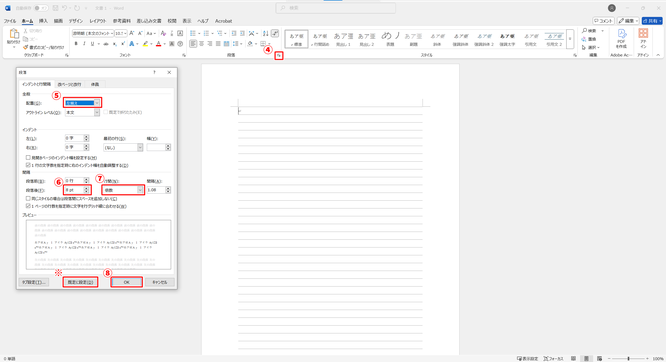Click OK in the Paragraph dialog
Screen dimensions: 666x362
[x=127, y=282]
